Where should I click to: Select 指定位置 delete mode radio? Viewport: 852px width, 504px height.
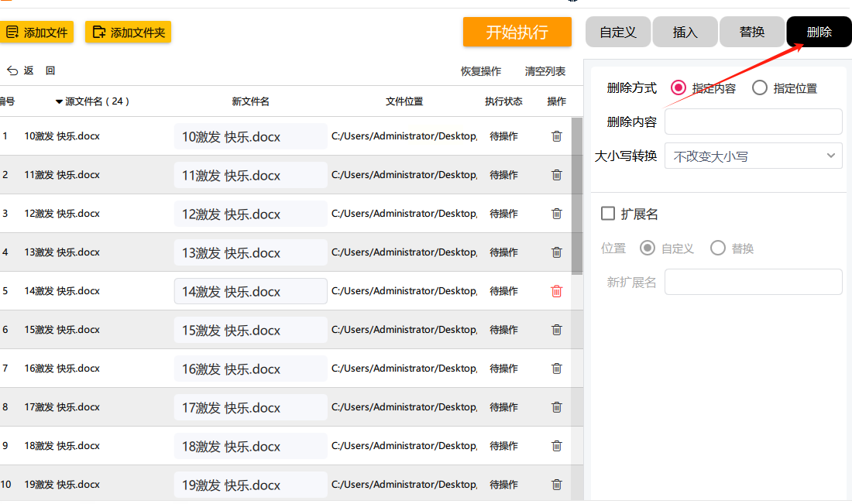pos(760,88)
